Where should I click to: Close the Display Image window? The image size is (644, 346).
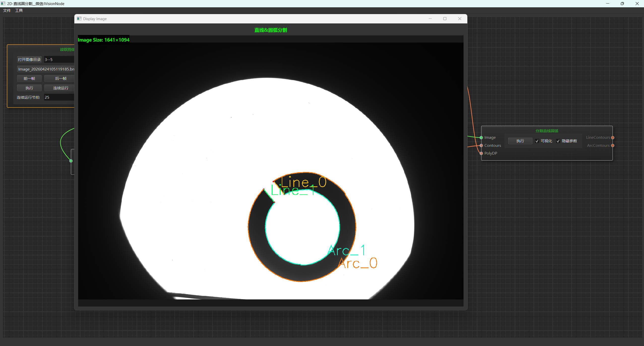coord(460,19)
